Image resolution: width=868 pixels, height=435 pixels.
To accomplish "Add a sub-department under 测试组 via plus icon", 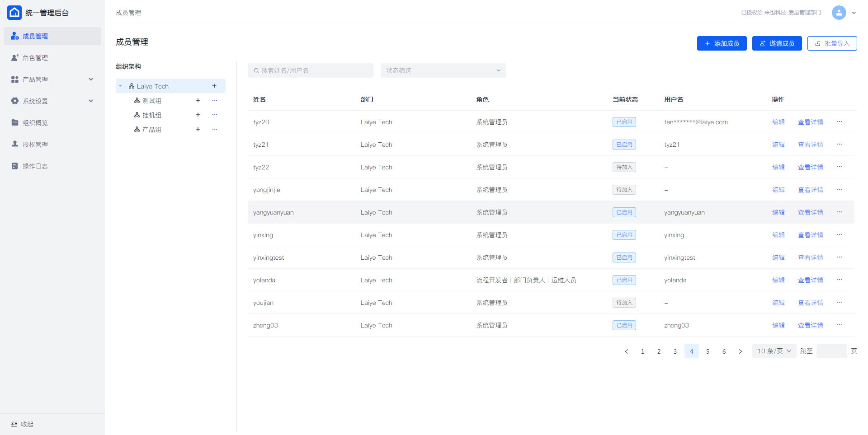I will [198, 100].
